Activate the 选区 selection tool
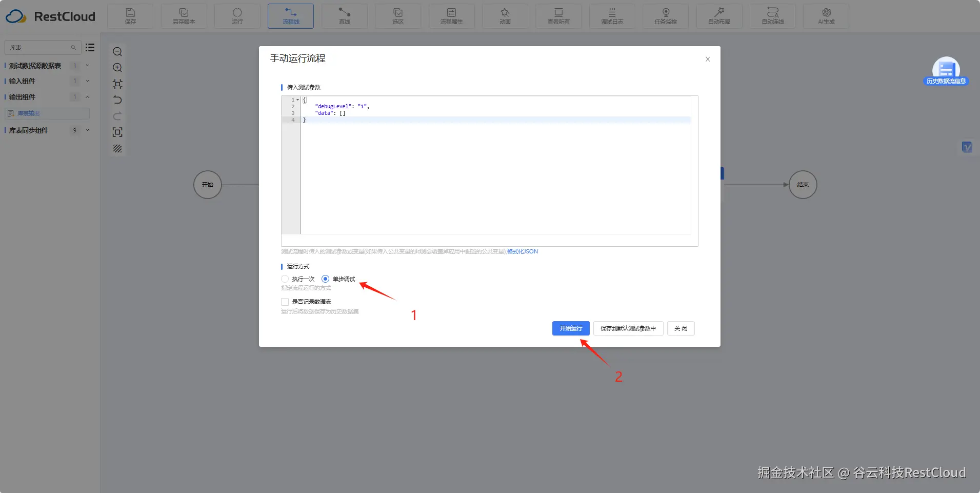The height and width of the screenshot is (493, 980). tap(398, 16)
